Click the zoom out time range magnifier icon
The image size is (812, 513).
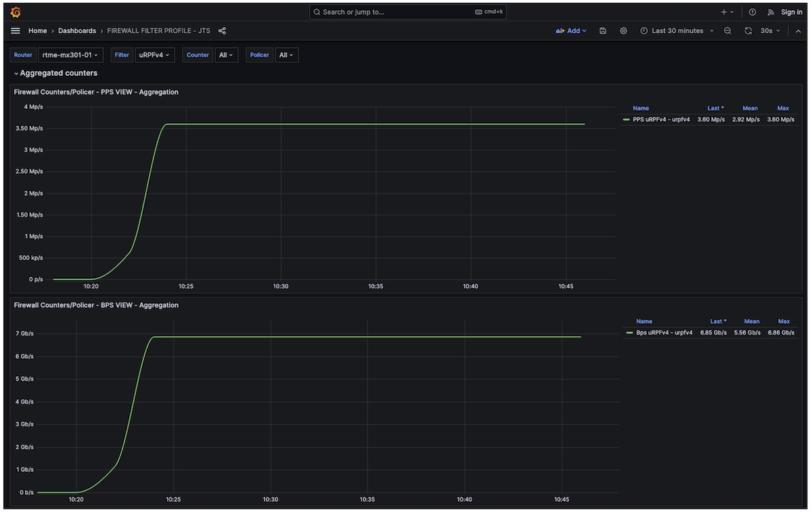727,30
